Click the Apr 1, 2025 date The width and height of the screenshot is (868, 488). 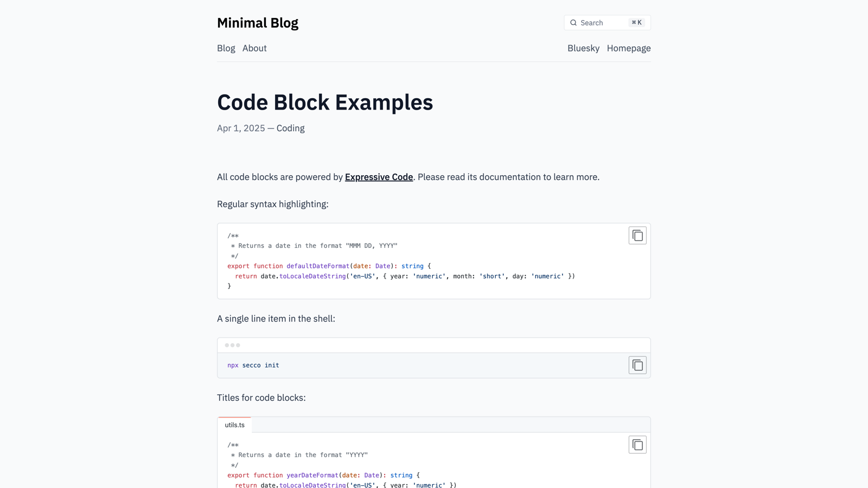[241, 129]
